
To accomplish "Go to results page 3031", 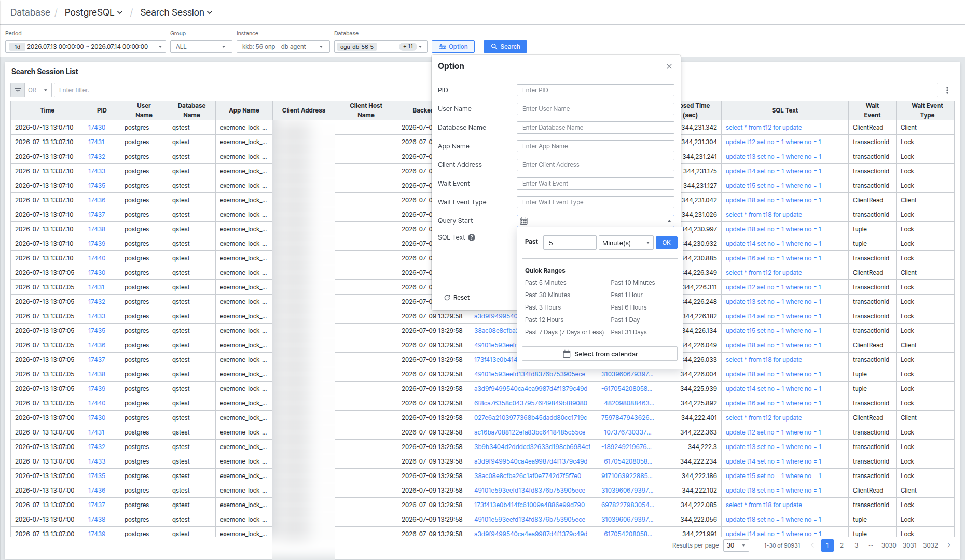I will [909, 545].
